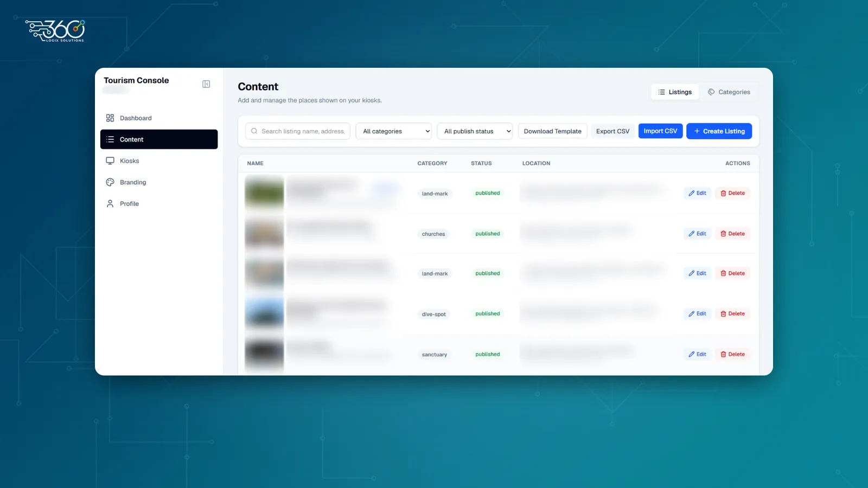Edit the first land-mark listing
The height and width of the screenshot is (488, 868).
[x=697, y=193]
